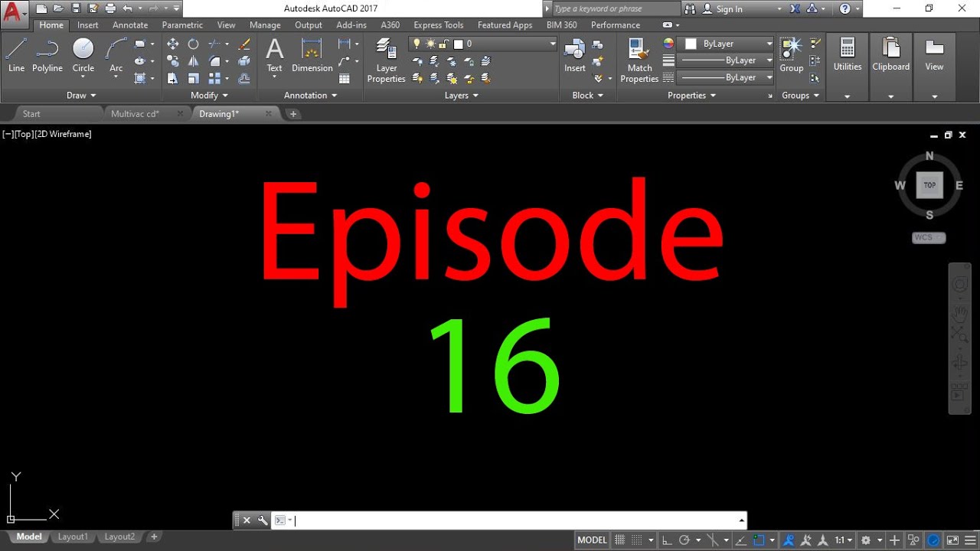The height and width of the screenshot is (551, 980).
Task: Toggle drawing grid display in status bar
Action: pyautogui.click(x=620, y=540)
